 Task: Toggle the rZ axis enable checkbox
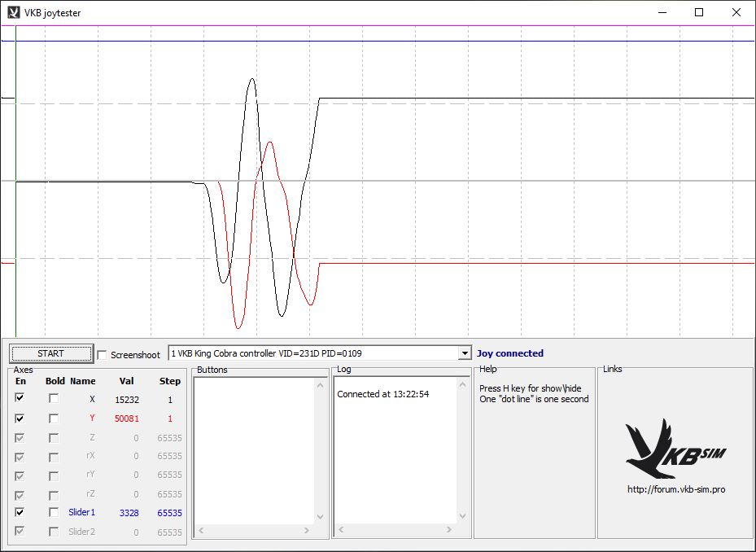[x=20, y=495]
